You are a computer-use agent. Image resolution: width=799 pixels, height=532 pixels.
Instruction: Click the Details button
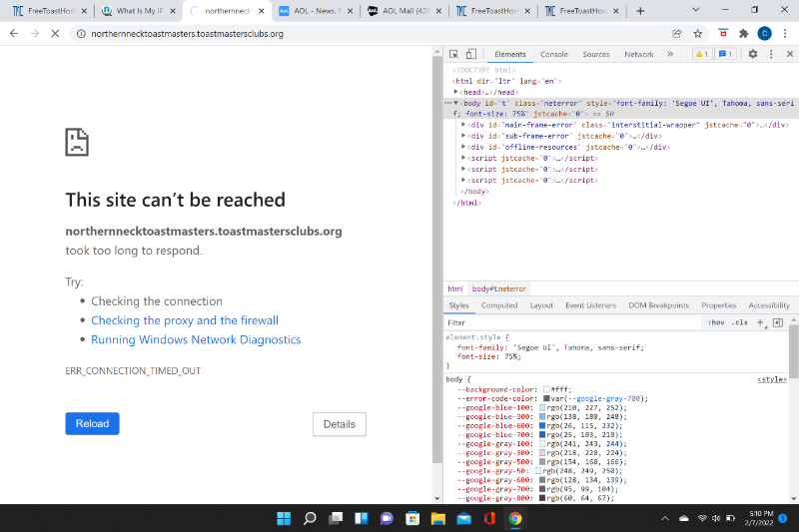pos(340,424)
